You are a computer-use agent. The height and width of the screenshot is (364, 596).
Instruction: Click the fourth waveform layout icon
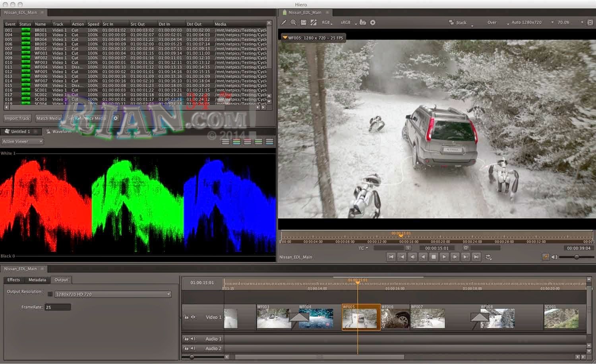pyautogui.click(x=259, y=142)
